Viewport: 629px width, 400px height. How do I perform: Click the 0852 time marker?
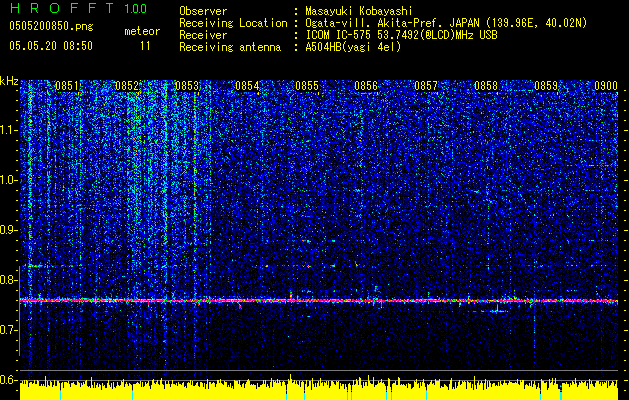[127, 86]
